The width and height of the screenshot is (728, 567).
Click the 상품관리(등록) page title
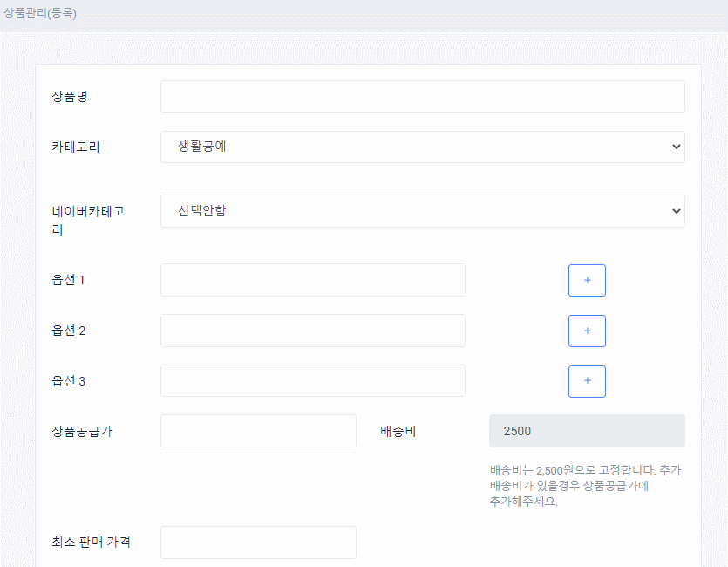[40, 13]
